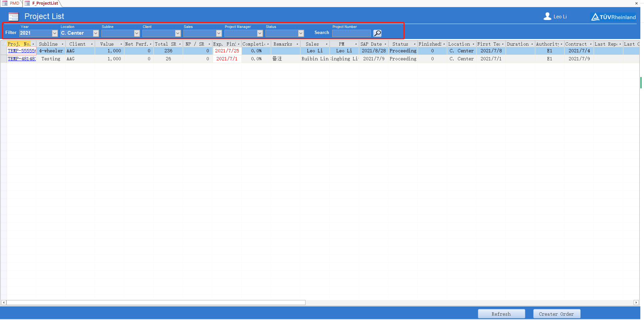644x320 pixels.
Task: Click scroll left arrow on horizontal scrollbar
Action: pyautogui.click(x=4, y=303)
